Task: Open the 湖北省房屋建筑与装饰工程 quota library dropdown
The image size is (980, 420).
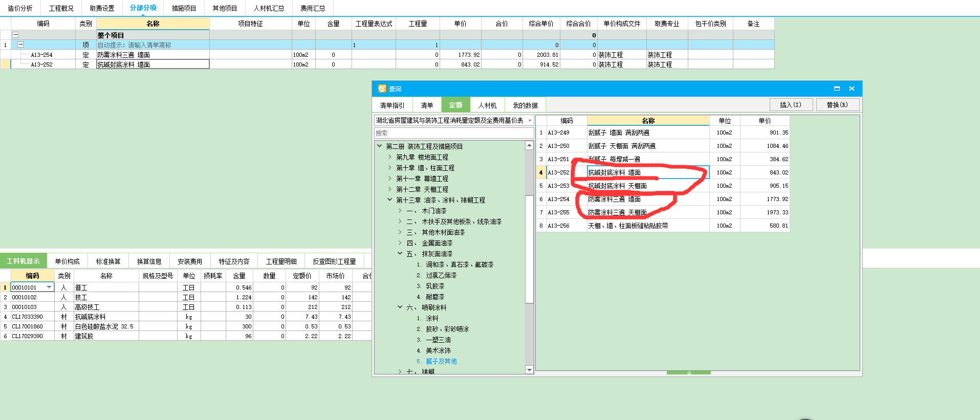Action: (x=530, y=121)
